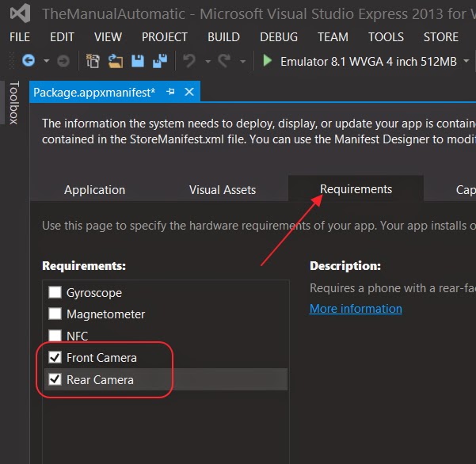Switch to the Visual Assets tab
The height and width of the screenshot is (464, 476).
[x=223, y=190]
